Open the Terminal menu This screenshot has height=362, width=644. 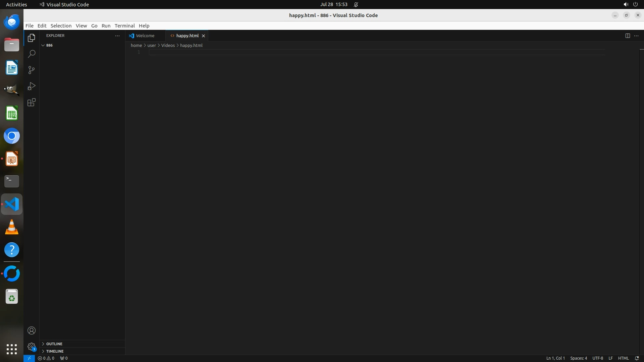[124, 26]
